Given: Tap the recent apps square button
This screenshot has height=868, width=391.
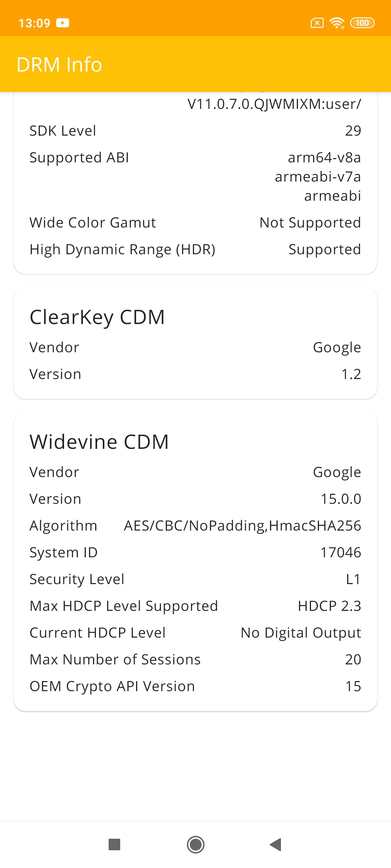Looking at the screenshot, I should [x=114, y=845].
